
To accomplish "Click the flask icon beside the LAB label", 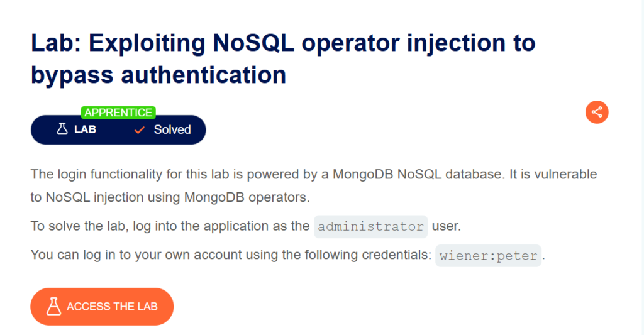I will [62, 129].
